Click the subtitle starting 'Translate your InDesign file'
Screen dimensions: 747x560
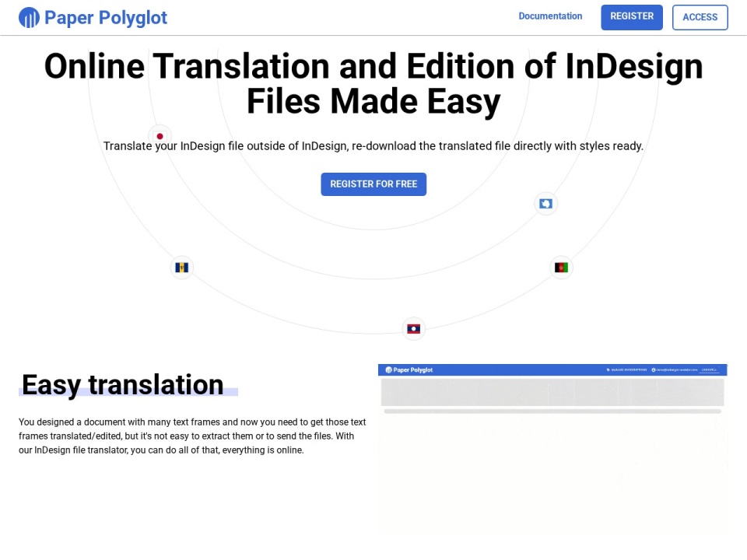373,145
